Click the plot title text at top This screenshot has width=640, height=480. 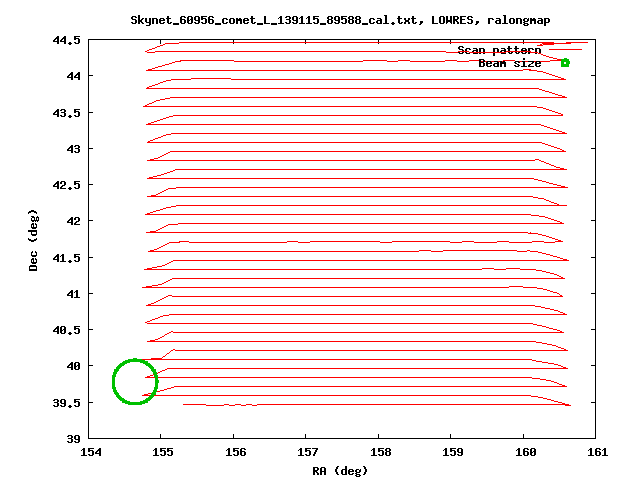[341, 20]
